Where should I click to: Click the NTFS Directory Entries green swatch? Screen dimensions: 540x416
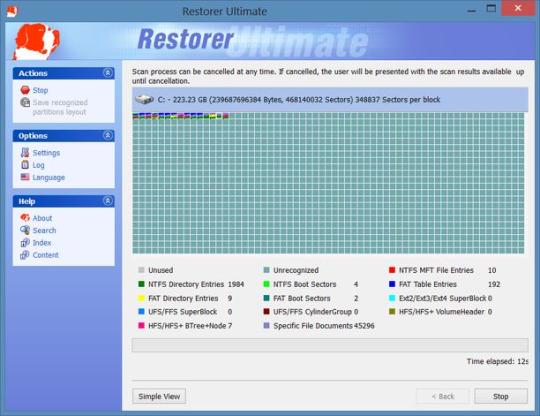click(x=141, y=284)
